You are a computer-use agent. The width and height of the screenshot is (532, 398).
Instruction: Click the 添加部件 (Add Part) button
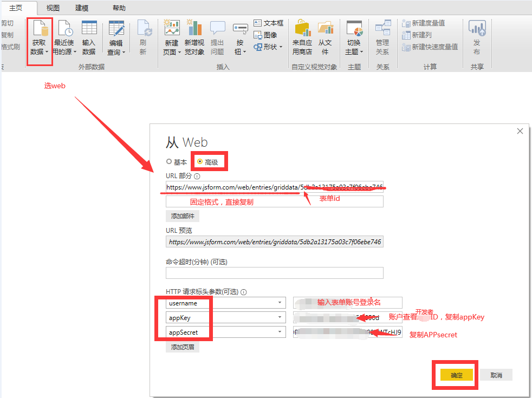click(183, 216)
